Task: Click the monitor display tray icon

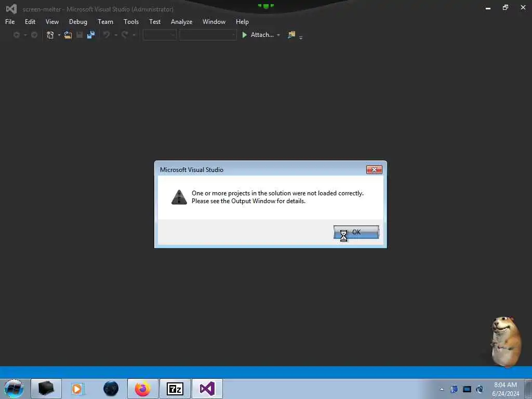Action: (467, 389)
